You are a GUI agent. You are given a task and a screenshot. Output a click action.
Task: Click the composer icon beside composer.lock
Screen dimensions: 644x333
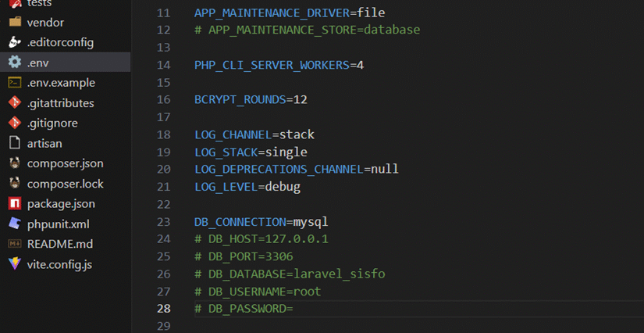[x=14, y=184]
